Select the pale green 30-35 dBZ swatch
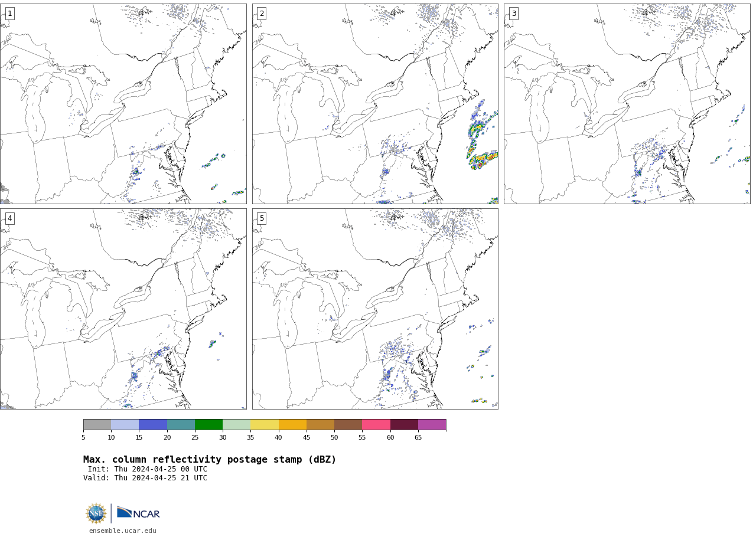Image resolution: width=756 pixels, height=537 pixels. click(x=237, y=425)
